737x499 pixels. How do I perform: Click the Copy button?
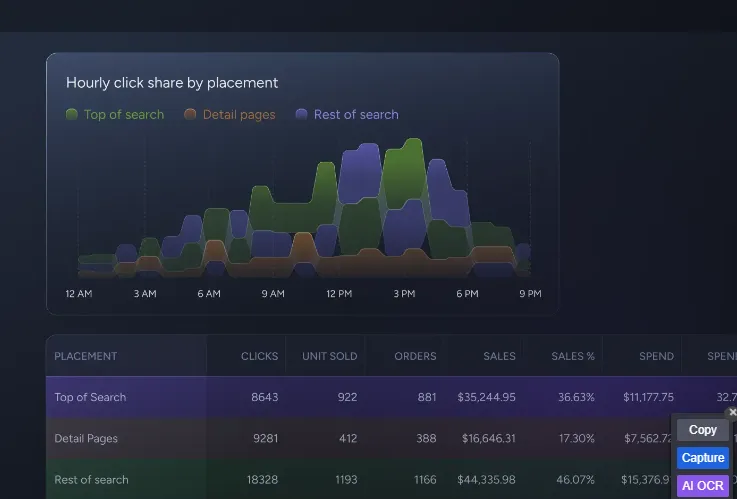703,430
